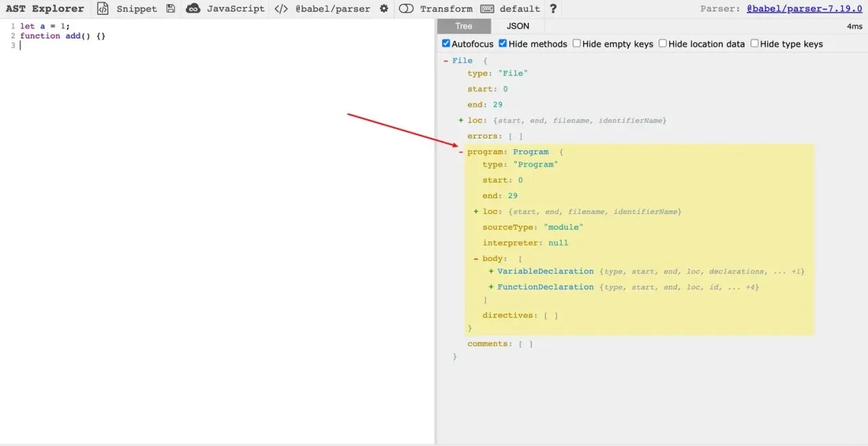The image size is (868, 446).
Task: Click the @babel/parser code brackets icon
Action: pyautogui.click(x=281, y=9)
